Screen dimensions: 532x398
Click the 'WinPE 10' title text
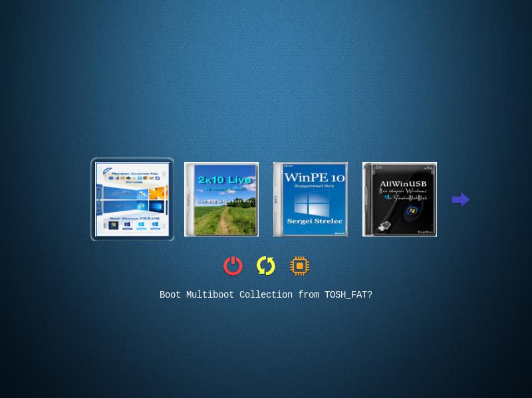[x=315, y=177]
